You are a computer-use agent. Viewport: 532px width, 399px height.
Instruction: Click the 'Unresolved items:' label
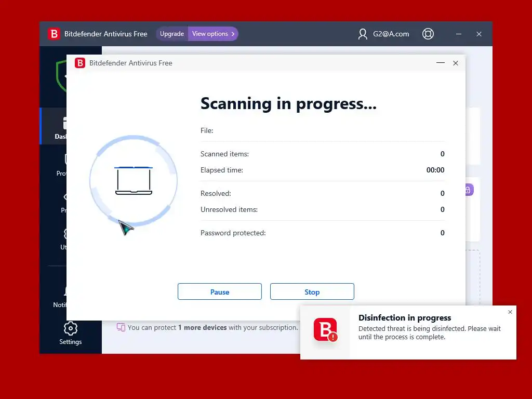(229, 210)
